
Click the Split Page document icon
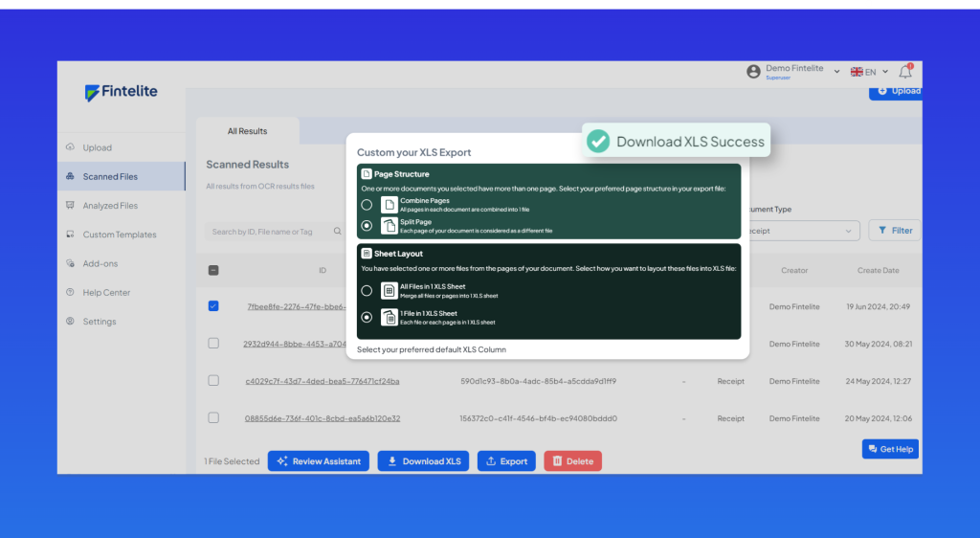click(389, 226)
